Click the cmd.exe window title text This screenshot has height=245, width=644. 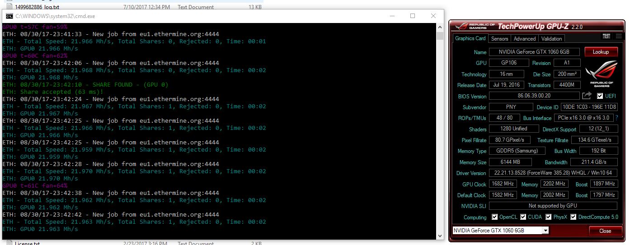point(55,16)
